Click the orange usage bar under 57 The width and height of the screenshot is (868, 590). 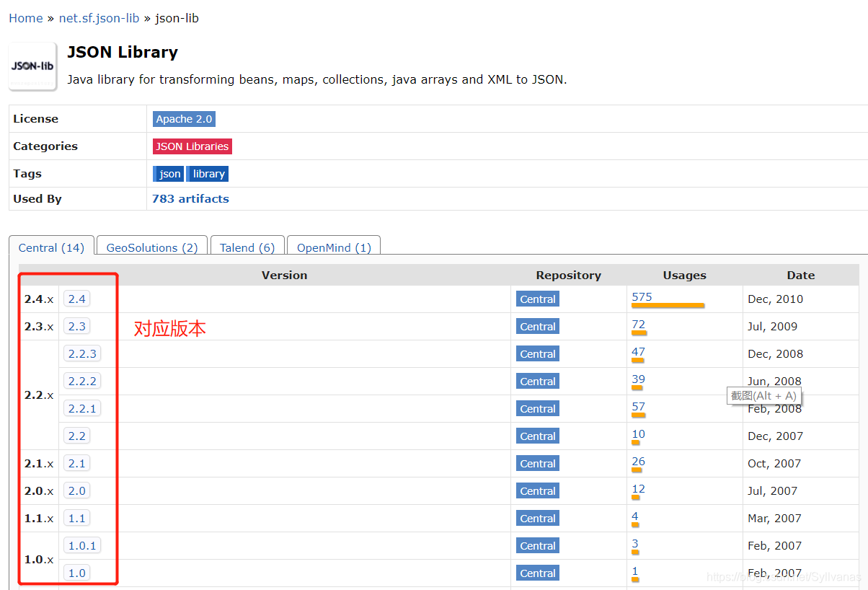tap(638, 415)
